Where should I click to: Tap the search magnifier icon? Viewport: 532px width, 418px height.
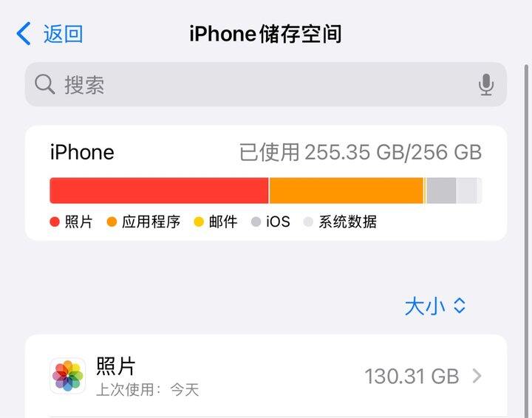click(x=45, y=84)
